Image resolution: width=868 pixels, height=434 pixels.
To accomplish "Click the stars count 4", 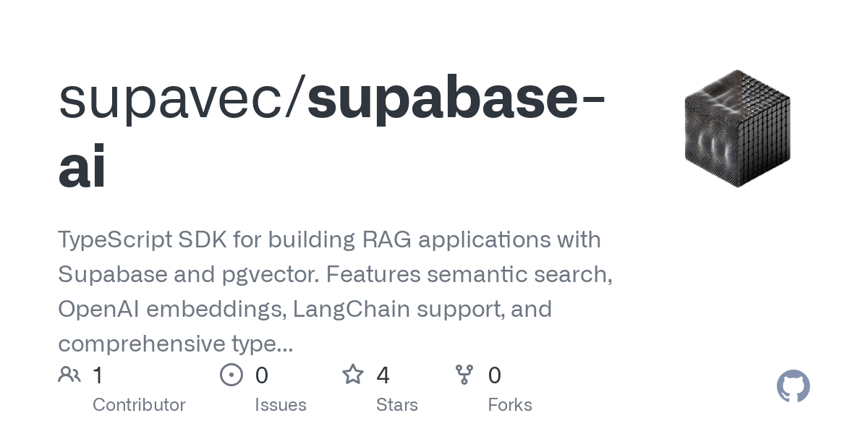I will [383, 375].
